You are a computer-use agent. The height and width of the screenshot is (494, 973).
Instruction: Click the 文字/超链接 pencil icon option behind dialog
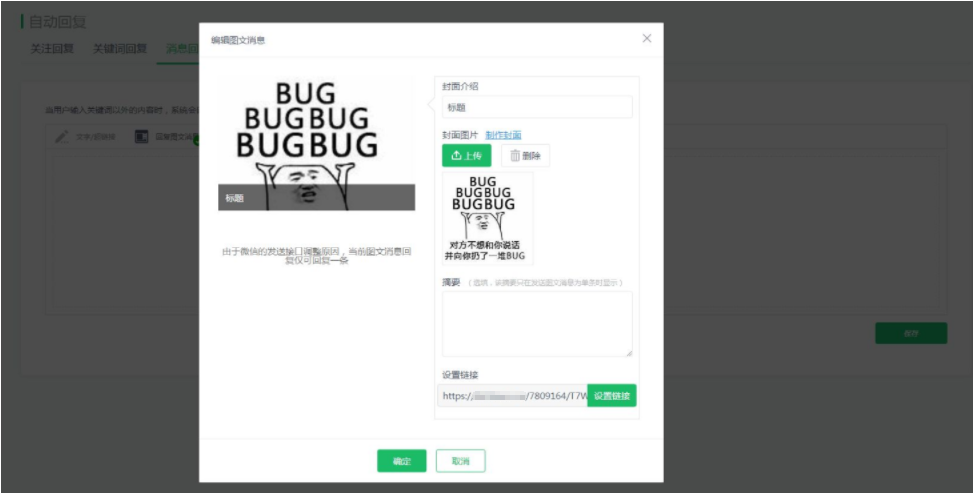pyautogui.click(x=85, y=137)
